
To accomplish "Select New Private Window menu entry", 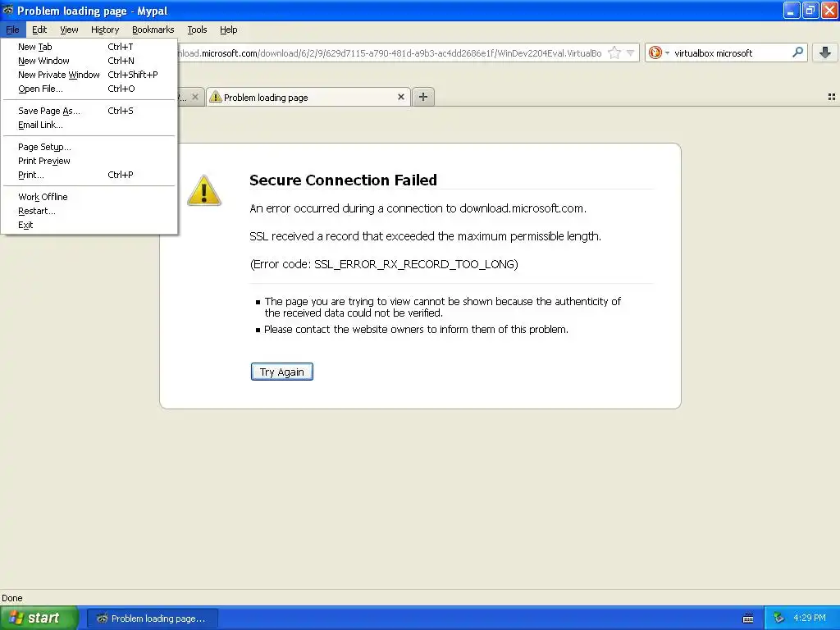I will point(89,75).
